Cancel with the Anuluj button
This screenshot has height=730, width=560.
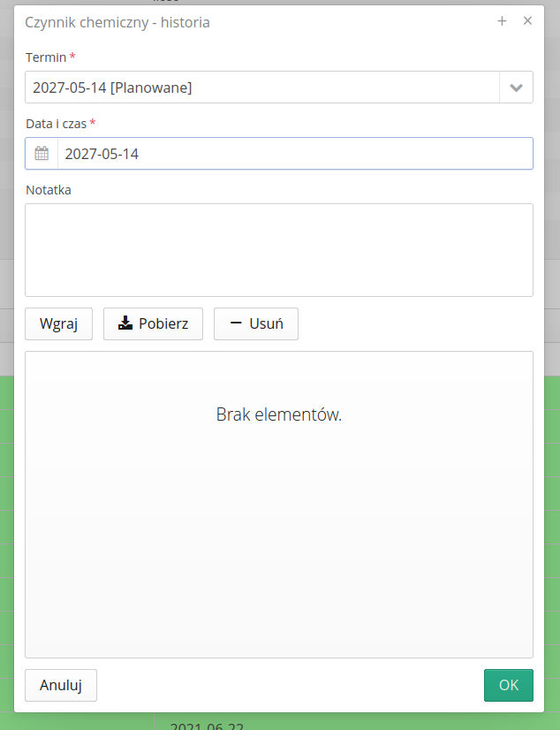[x=61, y=685]
